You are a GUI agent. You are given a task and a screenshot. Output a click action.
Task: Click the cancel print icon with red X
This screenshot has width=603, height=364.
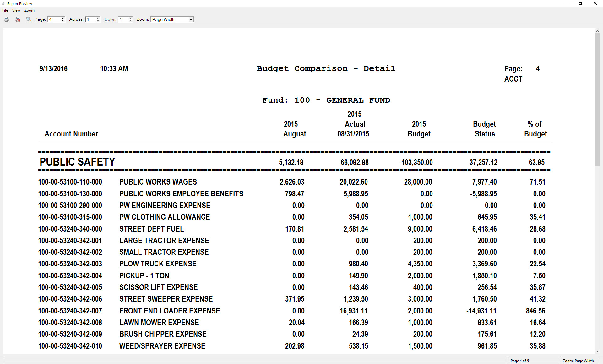tap(18, 19)
